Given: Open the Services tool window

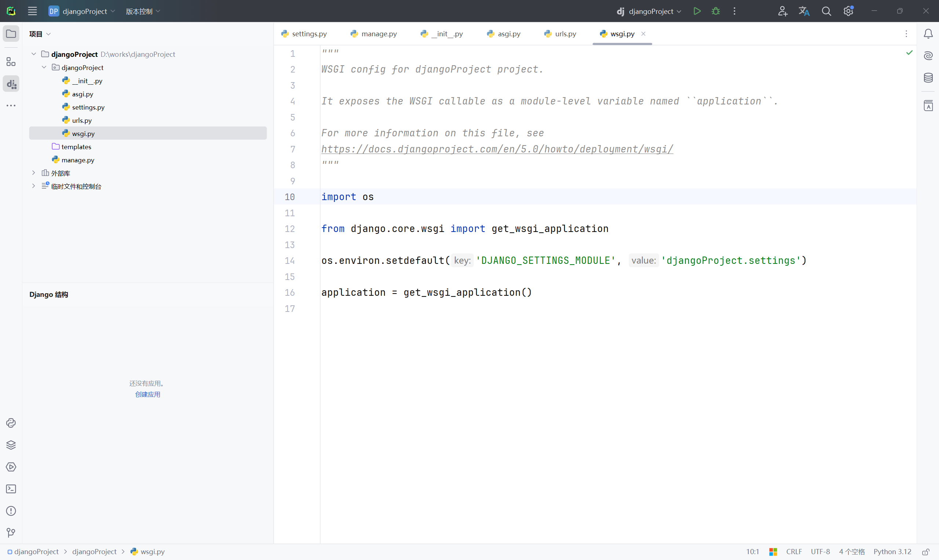Looking at the screenshot, I should coord(11,467).
